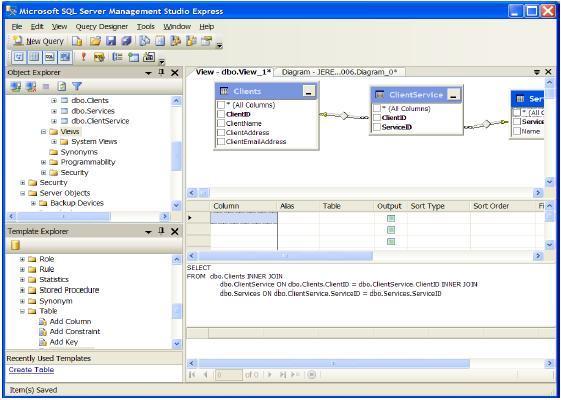Check the ClientAddress column checkbox
The height and width of the screenshot is (400, 561).
point(221,132)
